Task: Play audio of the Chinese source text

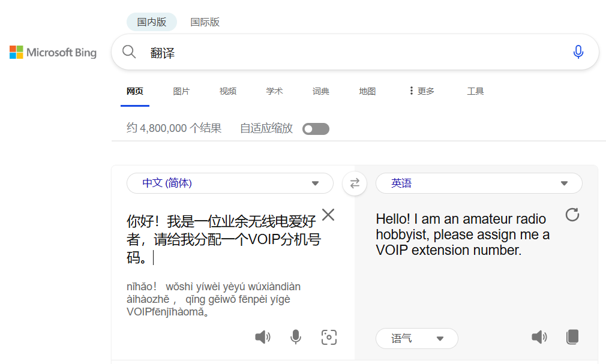Action: 262,337
